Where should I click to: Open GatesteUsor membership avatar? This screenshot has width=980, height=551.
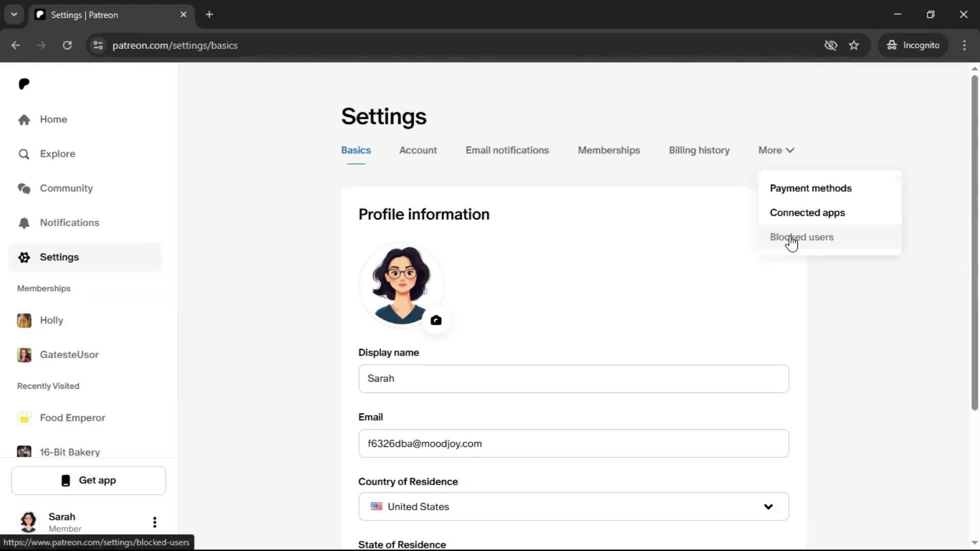[x=24, y=355]
